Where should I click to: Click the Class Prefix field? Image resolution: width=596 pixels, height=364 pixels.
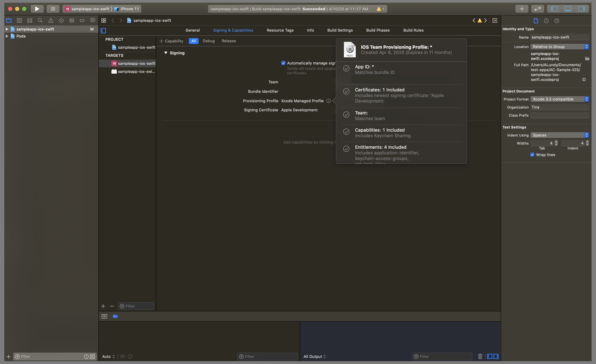click(560, 115)
